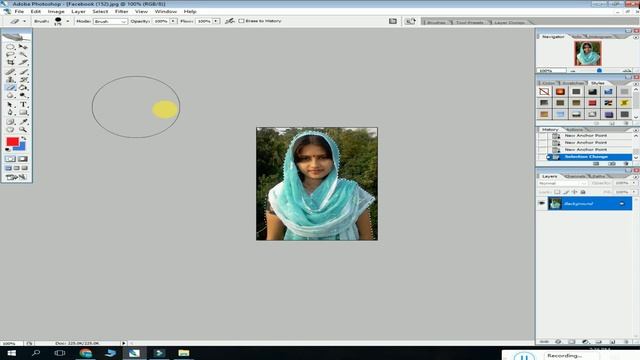Open the layer blend mode dropdown

562,183
